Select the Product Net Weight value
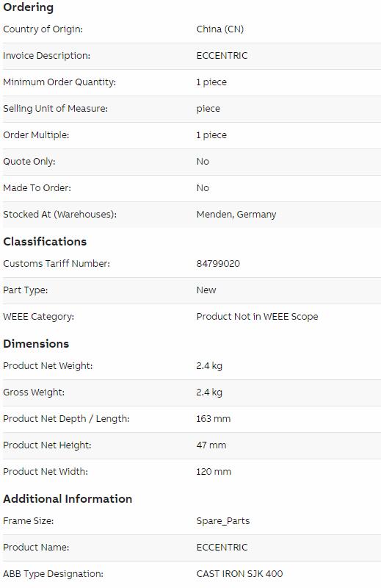This screenshot has width=381, height=588. coord(209,366)
